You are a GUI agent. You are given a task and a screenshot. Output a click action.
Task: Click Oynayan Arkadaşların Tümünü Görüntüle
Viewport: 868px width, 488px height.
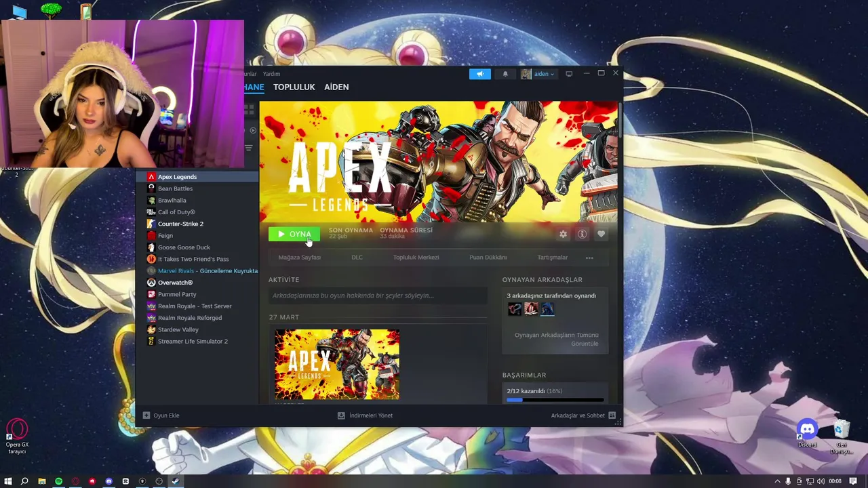click(x=556, y=340)
